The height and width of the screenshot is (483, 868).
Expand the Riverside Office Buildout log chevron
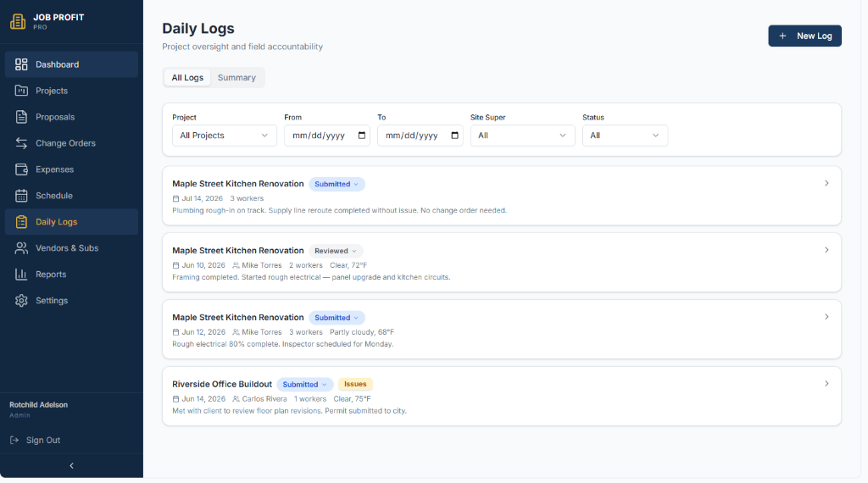[x=826, y=383]
